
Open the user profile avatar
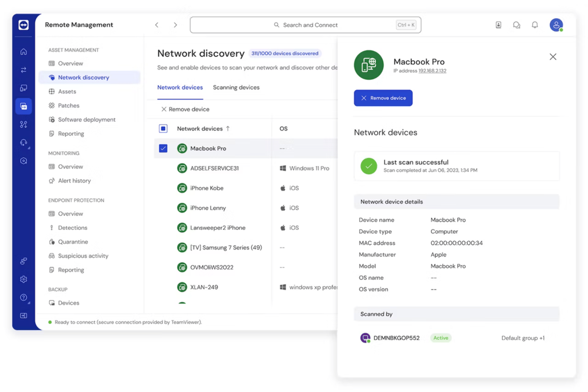(x=556, y=25)
